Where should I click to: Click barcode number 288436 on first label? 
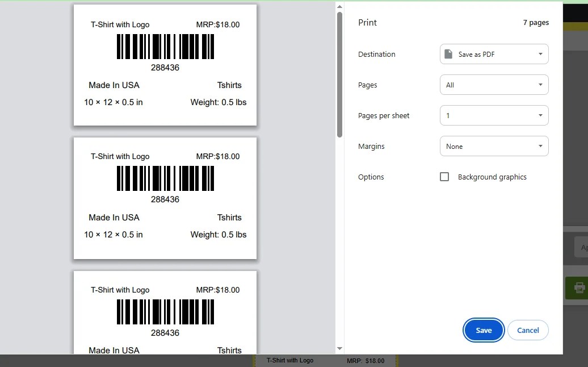[x=165, y=68]
